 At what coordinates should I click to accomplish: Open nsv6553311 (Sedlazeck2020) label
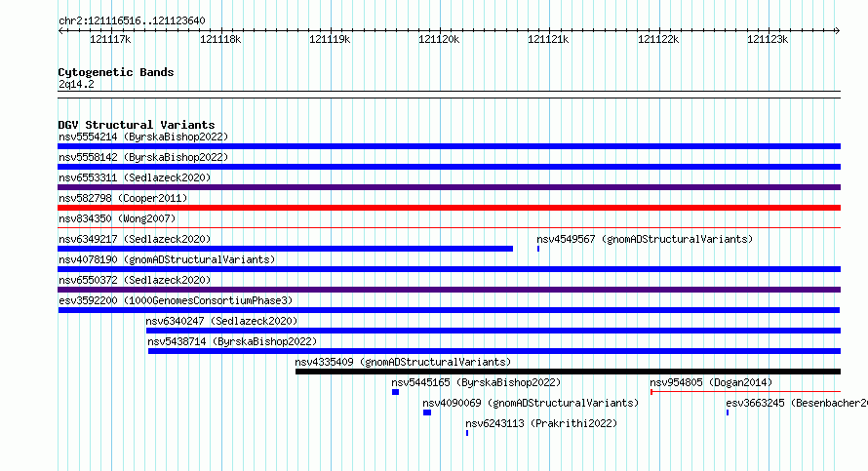pyautogui.click(x=135, y=177)
